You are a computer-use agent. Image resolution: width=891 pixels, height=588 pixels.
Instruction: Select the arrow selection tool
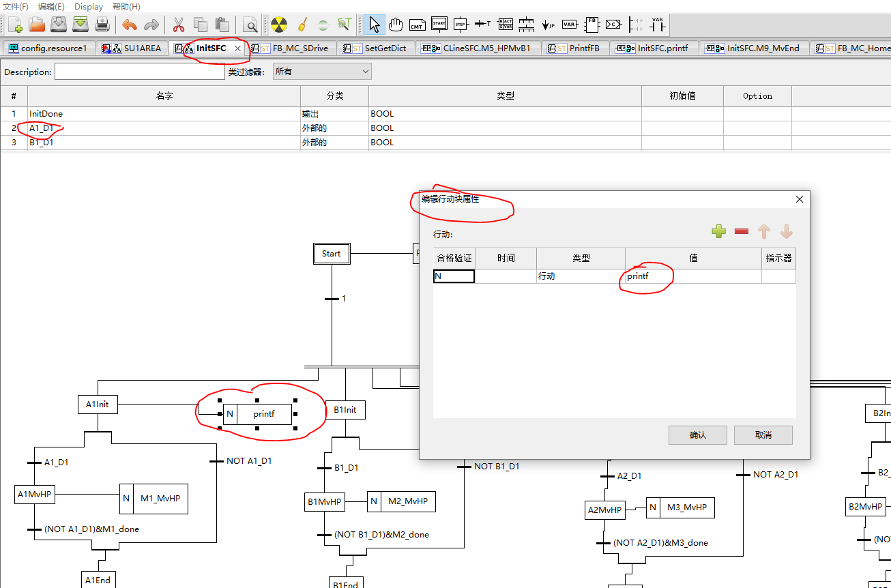pyautogui.click(x=374, y=25)
